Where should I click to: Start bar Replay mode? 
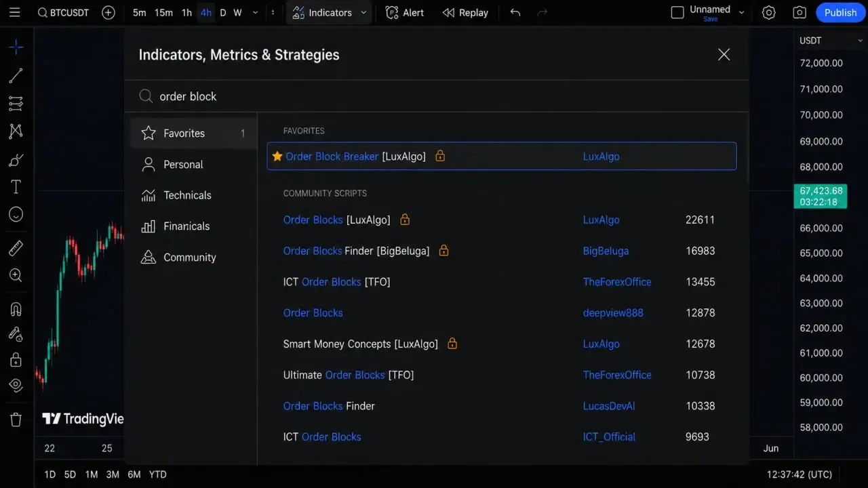point(465,13)
